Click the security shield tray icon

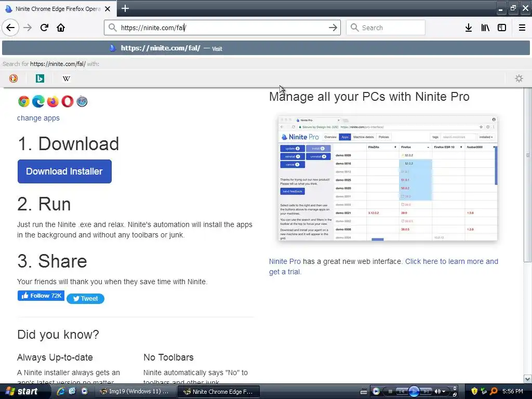tap(474, 391)
